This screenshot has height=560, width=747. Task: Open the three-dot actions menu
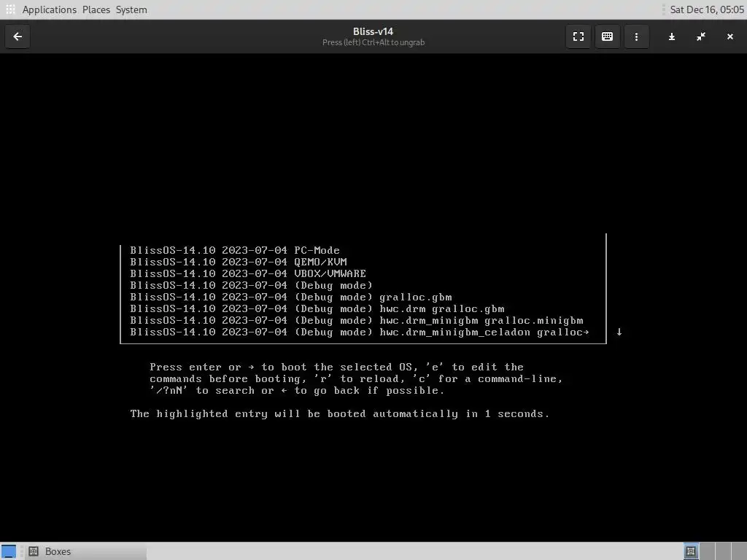(x=636, y=36)
